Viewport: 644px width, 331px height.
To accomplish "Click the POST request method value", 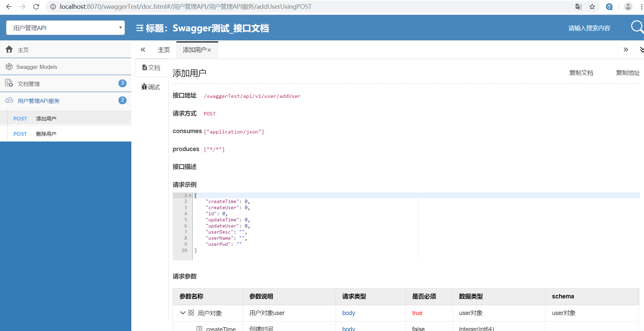I will coord(210,114).
